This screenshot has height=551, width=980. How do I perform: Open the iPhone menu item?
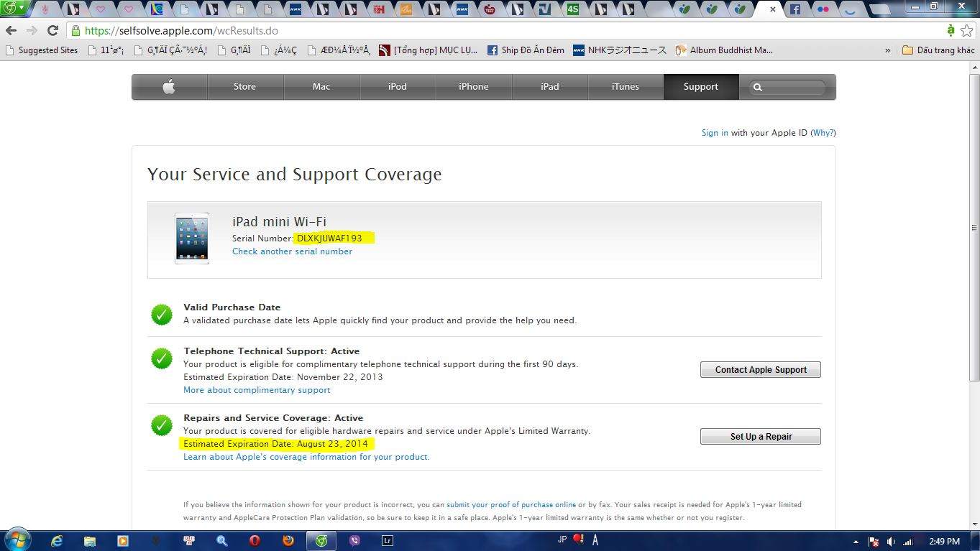click(x=474, y=87)
